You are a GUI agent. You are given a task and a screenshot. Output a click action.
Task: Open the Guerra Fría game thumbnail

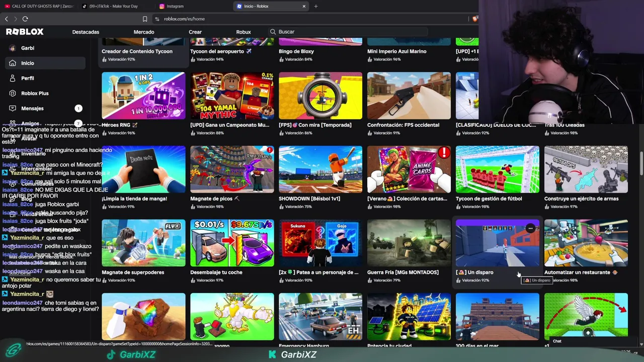pyautogui.click(x=409, y=243)
